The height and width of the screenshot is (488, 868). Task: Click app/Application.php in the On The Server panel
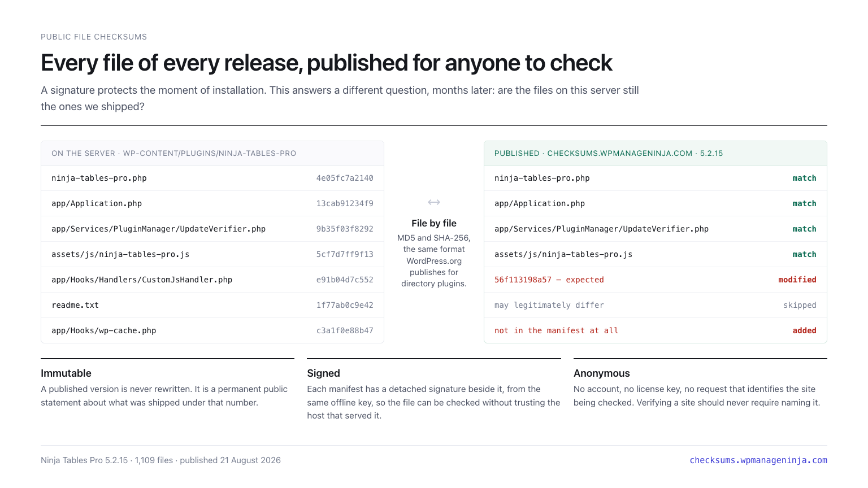click(97, 203)
